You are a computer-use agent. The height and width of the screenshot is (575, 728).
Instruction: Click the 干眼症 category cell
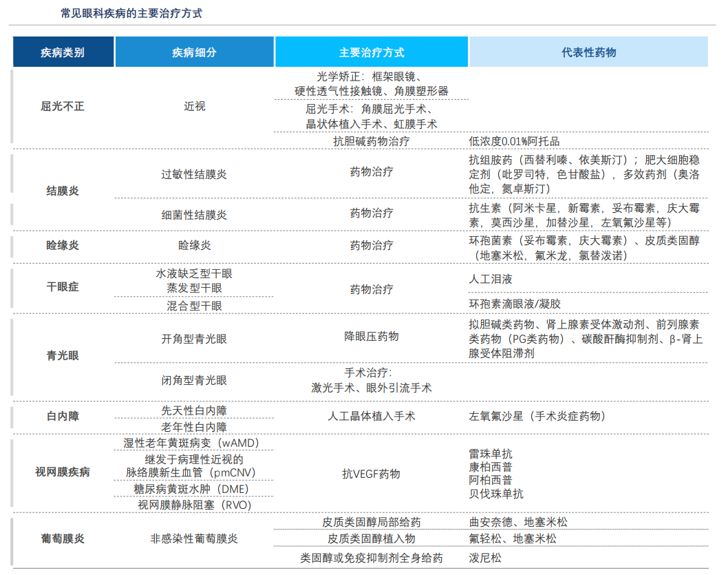(x=63, y=289)
